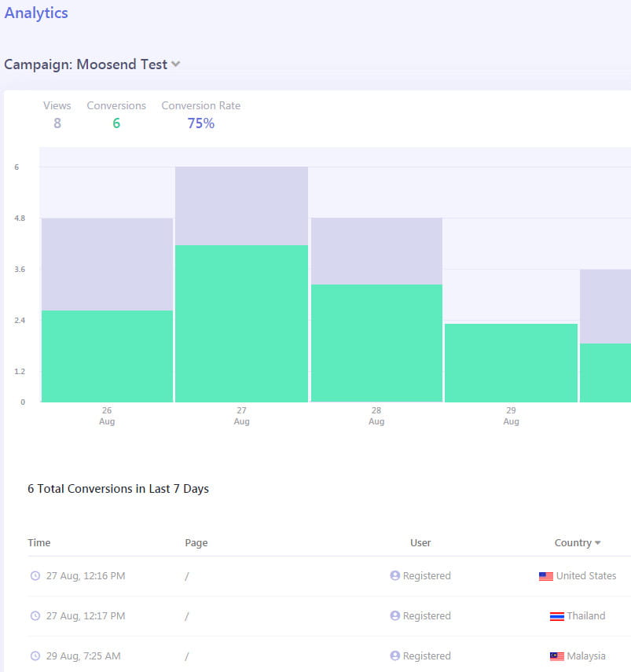631x672 pixels.
Task: Click the Thailand flag icon
Action: [x=557, y=616]
